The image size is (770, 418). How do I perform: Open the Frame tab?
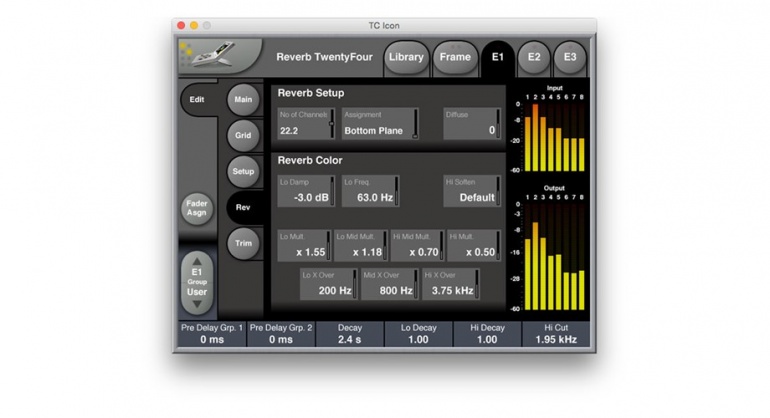pyautogui.click(x=455, y=57)
